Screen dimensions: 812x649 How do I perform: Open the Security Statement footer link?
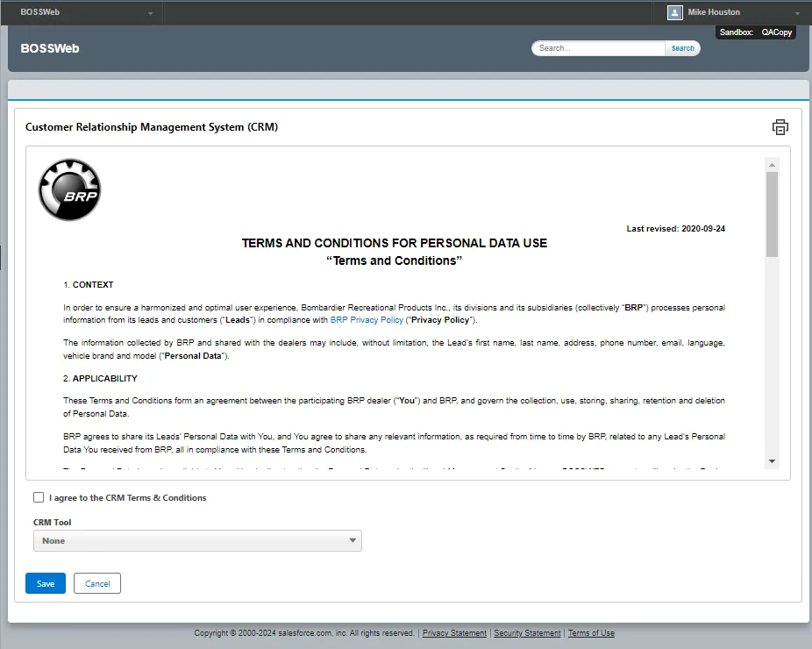coord(527,633)
